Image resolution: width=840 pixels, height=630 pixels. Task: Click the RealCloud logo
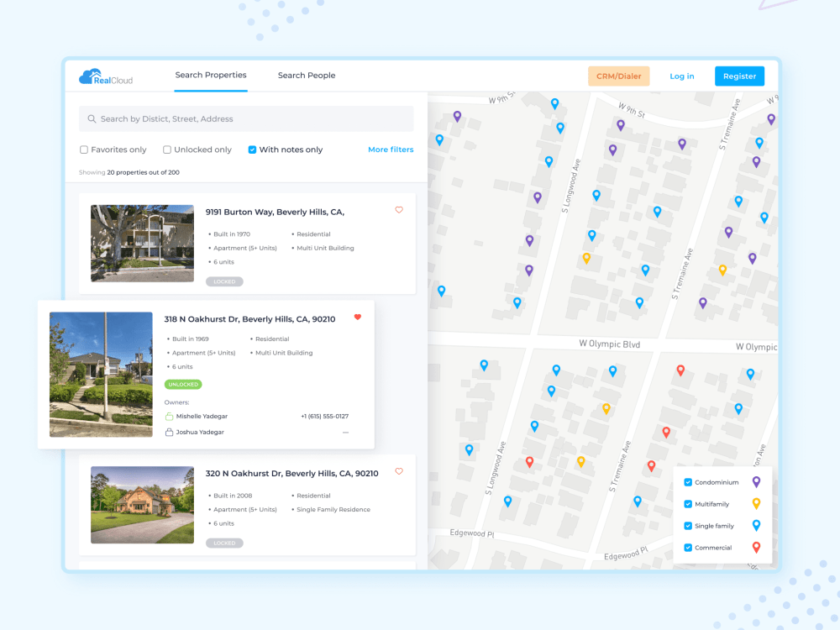(x=106, y=76)
